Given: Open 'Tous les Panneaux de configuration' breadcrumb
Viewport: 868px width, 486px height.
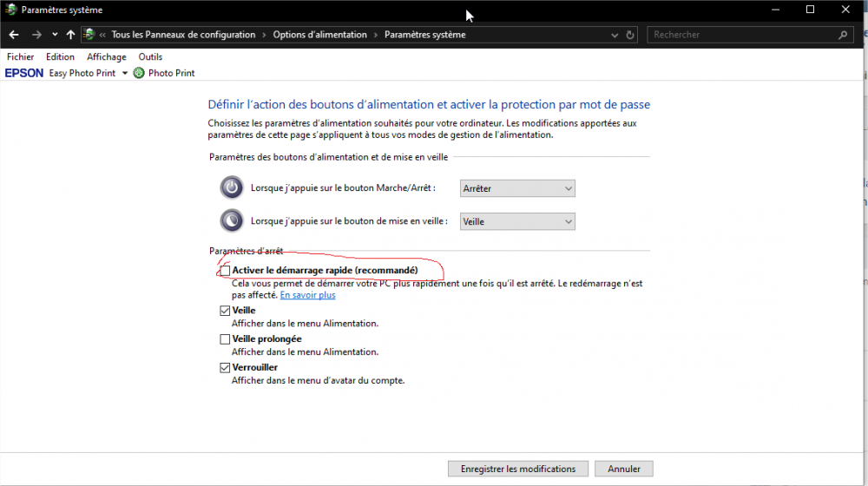Looking at the screenshot, I should click(x=183, y=35).
